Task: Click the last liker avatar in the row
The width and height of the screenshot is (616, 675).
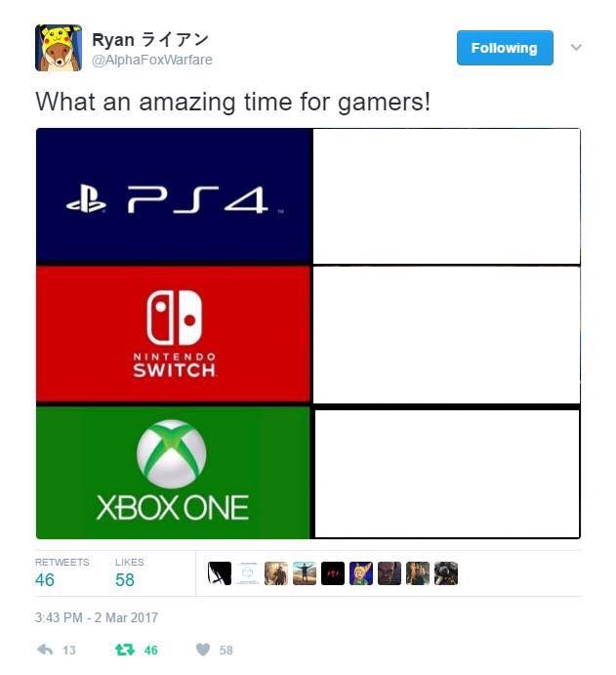Action: pyautogui.click(x=446, y=573)
